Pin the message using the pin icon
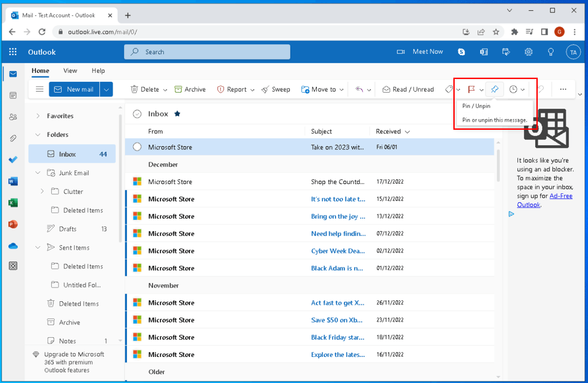 coord(495,89)
